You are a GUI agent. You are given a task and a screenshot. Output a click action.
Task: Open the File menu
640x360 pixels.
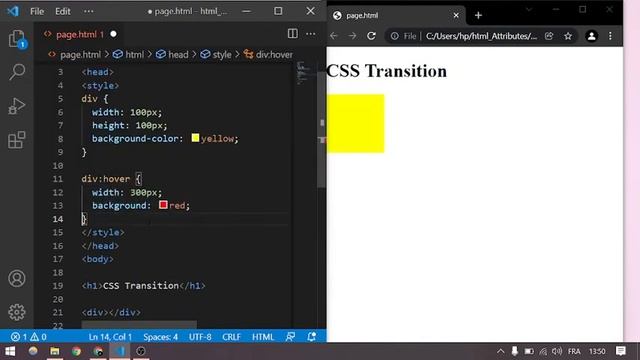pyautogui.click(x=37, y=11)
